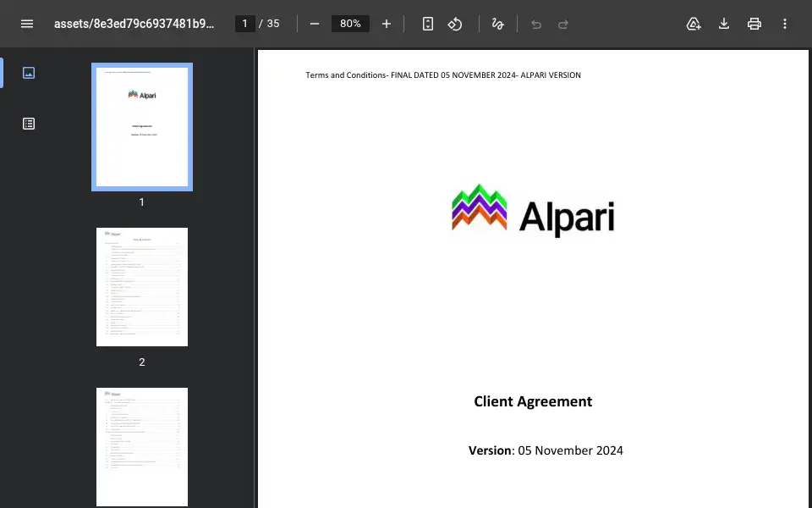The width and height of the screenshot is (812, 508).
Task: Click the file name in the toolbar
Action: (134, 24)
